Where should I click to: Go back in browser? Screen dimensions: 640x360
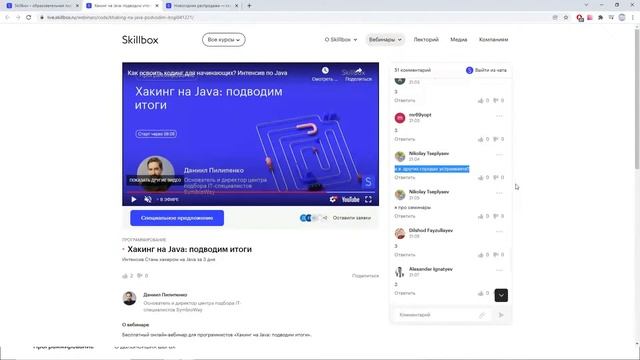pos(7,17)
